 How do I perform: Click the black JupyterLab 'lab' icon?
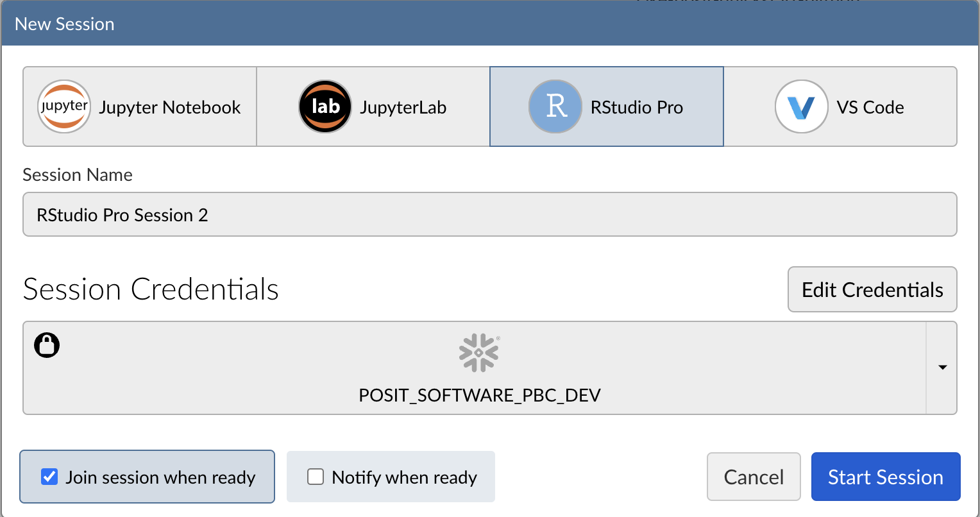(x=325, y=107)
